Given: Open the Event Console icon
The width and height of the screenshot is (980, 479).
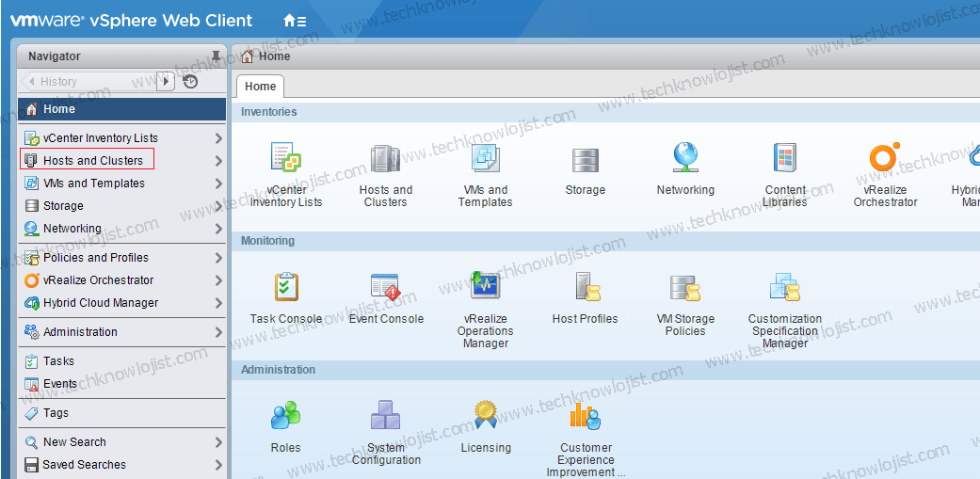Looking at the screenshot, I should point(385,287).
